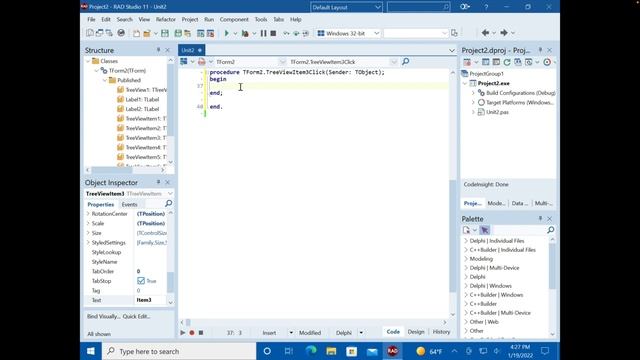Toggle the TabStop True checkbox
The image size is (640, 360).
141,281
